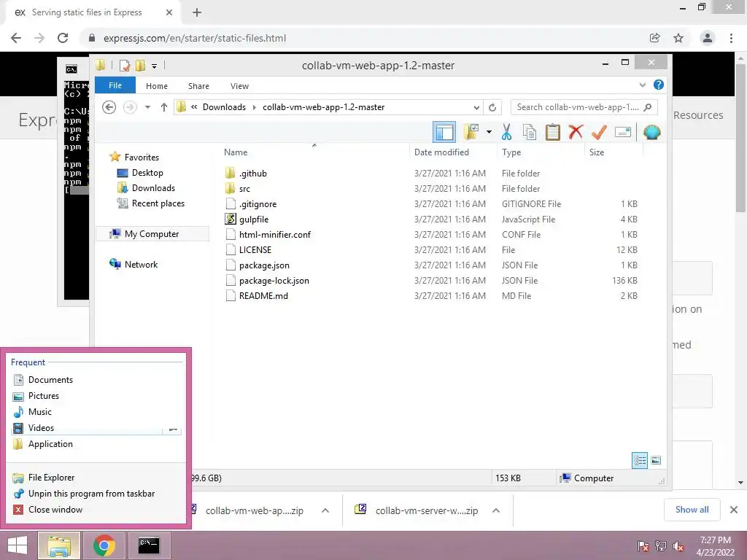This screenshot has height=560, width=747.
Task: Open the Home ribbon tab
Action: tap(157, 86)
